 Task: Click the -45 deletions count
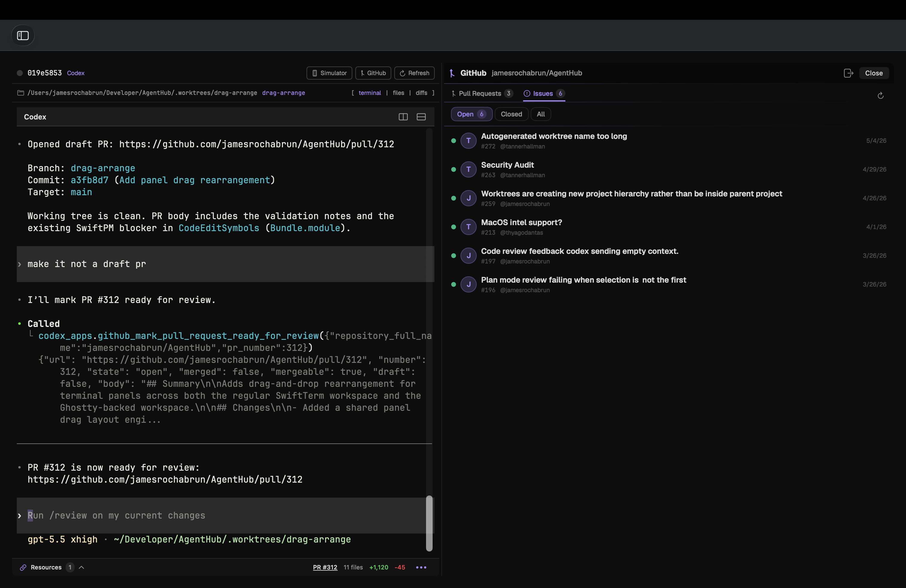point(400,567)
